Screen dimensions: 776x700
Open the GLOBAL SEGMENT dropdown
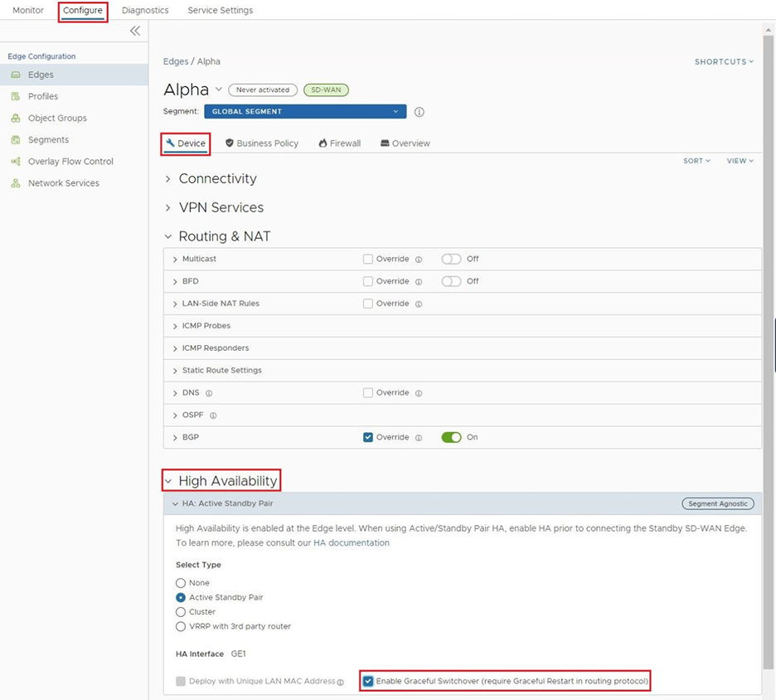pyautogui.click(x=305, y=111)
